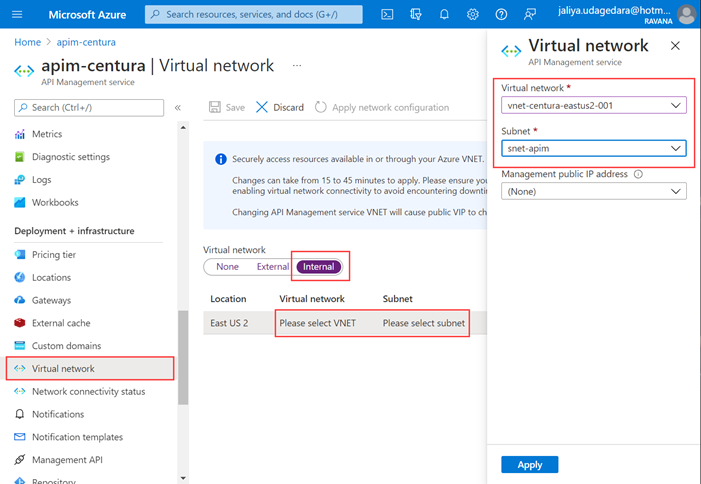The height and width of the screenshot is (484, 701).
Task: Click Apply network configuration refresh icon
Action: (x=321, y=107)
